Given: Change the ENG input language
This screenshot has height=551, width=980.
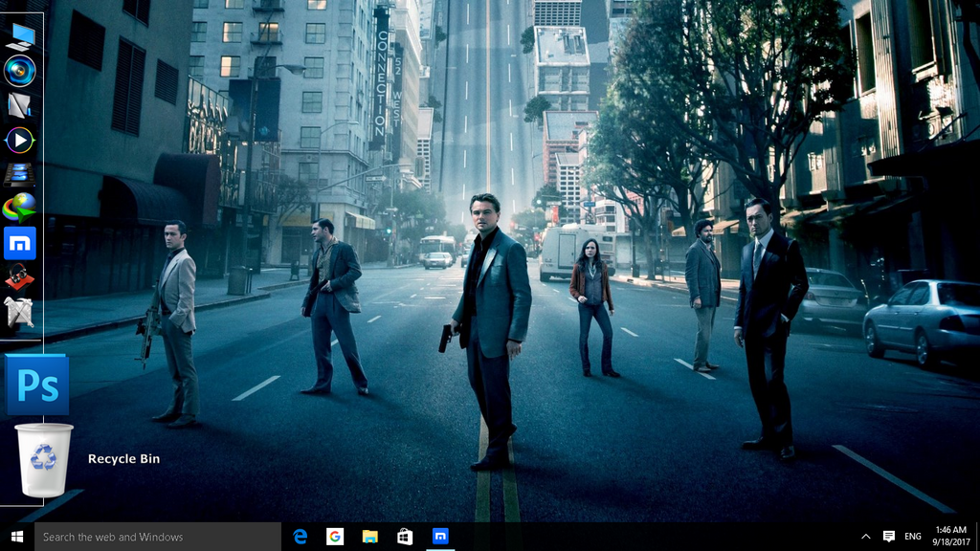Looking at the screenshot, I should coord(912,537).
